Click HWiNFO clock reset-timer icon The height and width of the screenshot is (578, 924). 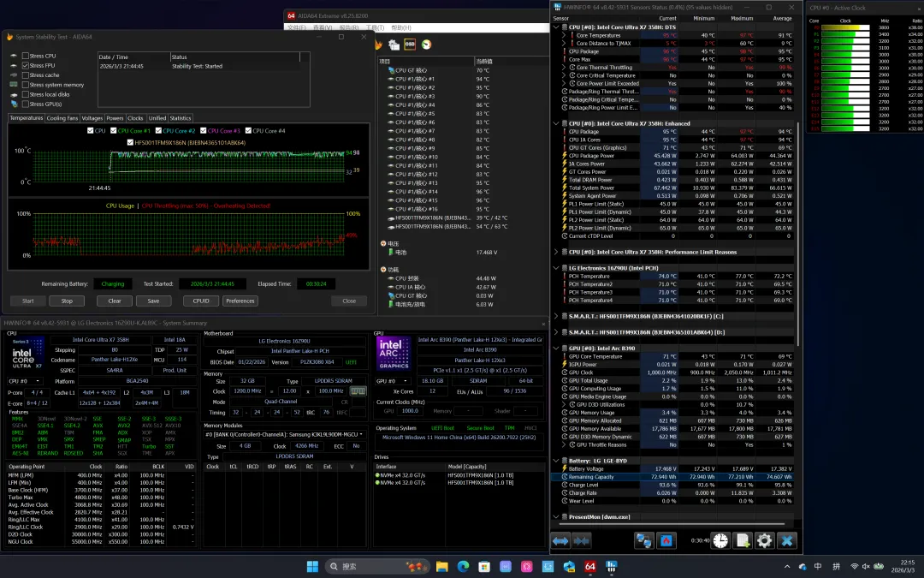[x=720, y=540]
